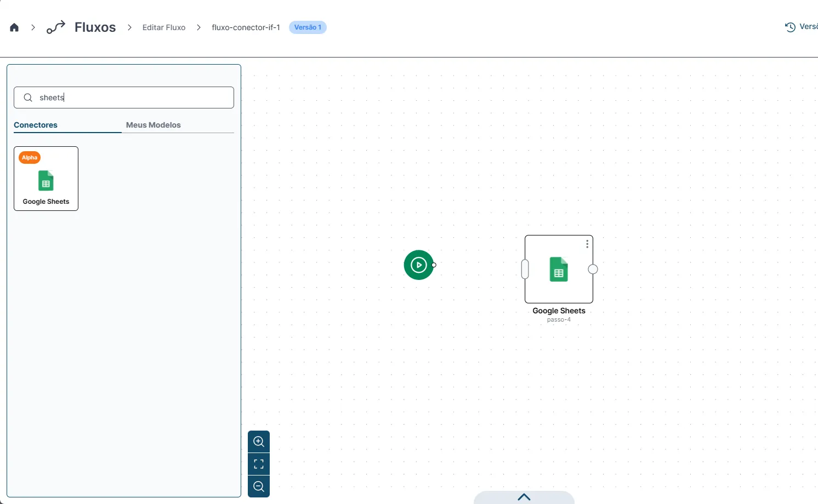Click the Versão 1 badge
The height and width of the screenshot is (504, 818).
[x=308, y=27]
